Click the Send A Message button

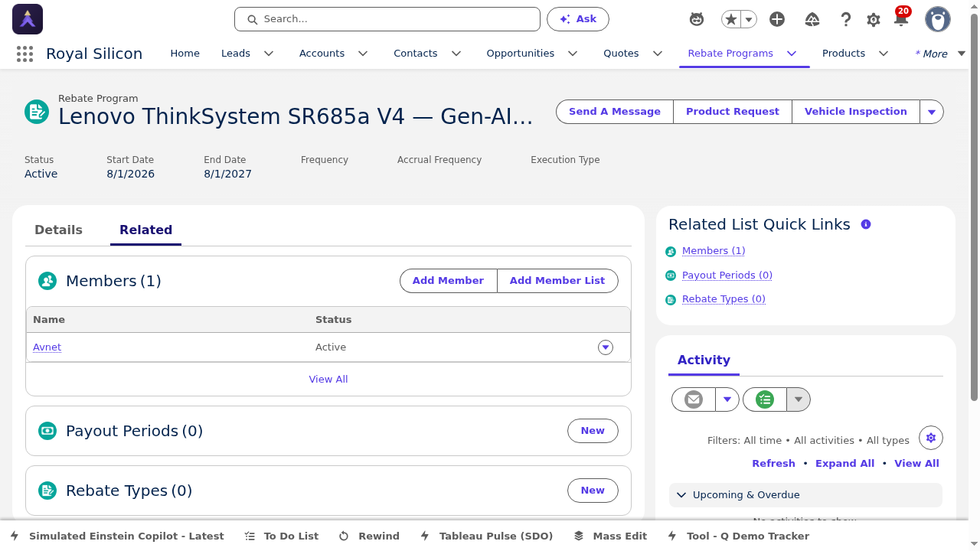pyautogui.click(x=615, y=112)
